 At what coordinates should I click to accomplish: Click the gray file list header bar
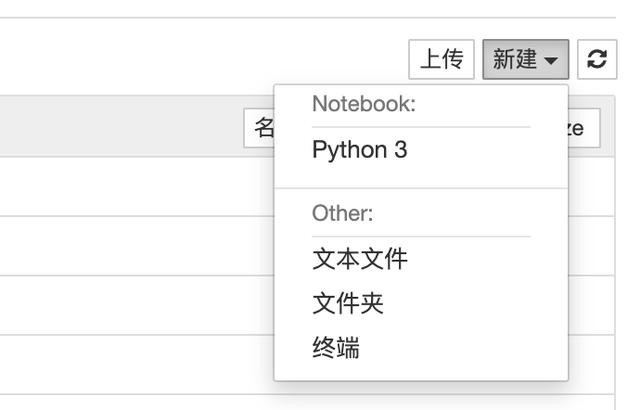(122, 126)
